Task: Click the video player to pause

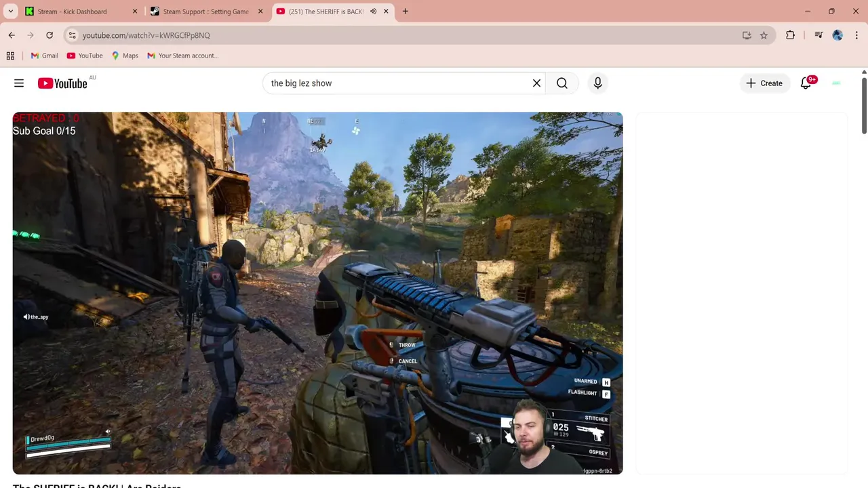Action: pos(317,293)
